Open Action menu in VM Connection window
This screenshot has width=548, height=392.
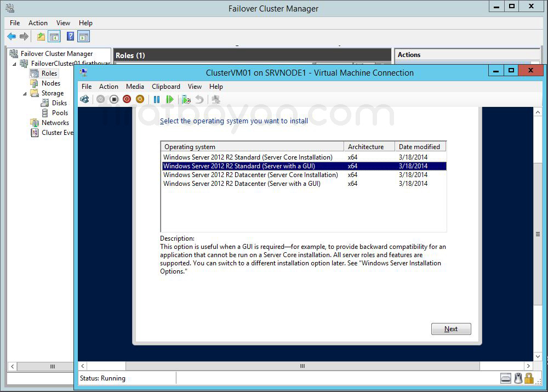[x=109, y=87]
